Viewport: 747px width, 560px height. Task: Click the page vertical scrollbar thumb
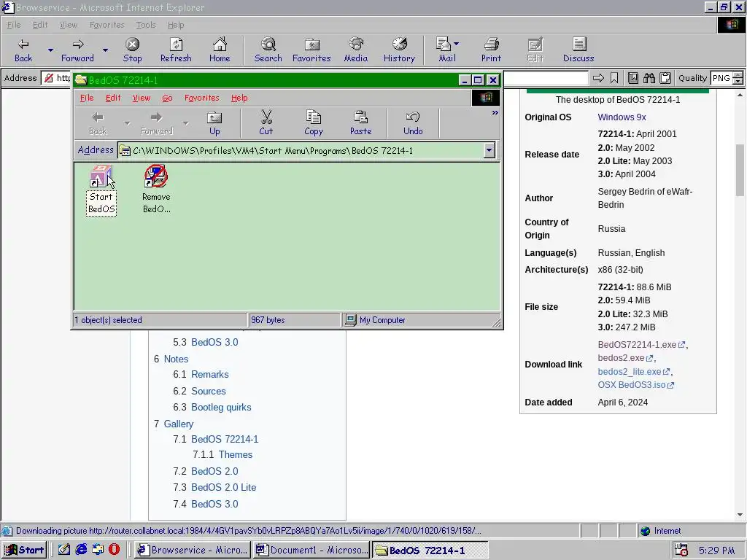coord(740,170)
